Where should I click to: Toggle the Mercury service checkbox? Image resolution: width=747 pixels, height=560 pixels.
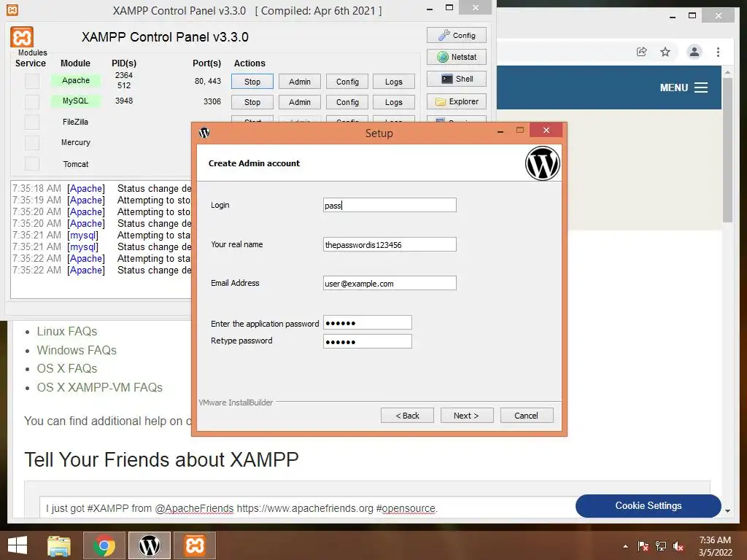[x=32, y=142]
